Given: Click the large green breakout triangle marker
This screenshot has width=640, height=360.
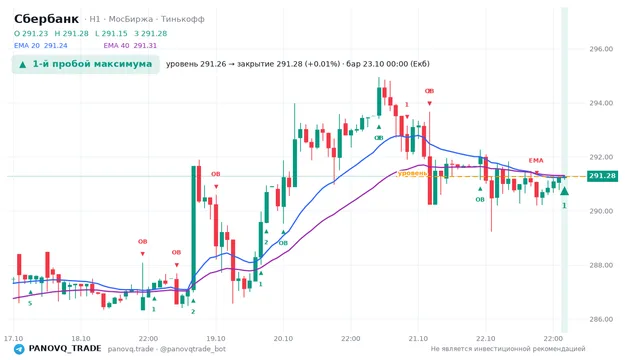Looking at the screenshot, I should [564, 191].
